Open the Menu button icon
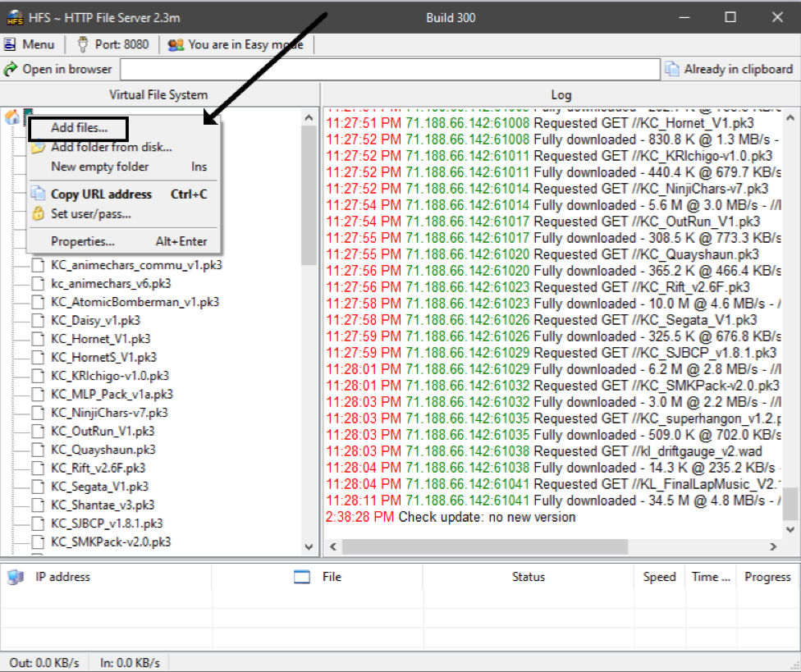The height and width of the screenshot is (672, 801). point(10,44)
